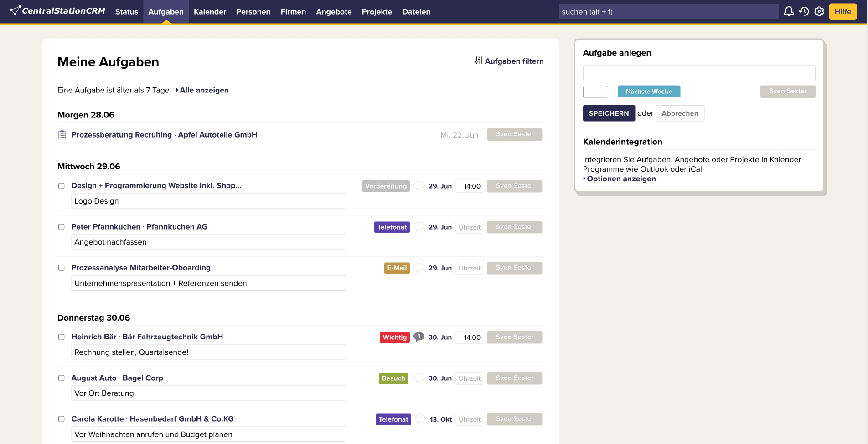Tick the Carola Karotte task checkbox
The height and width of the screenshot is (444, 868).
(62, 419)
